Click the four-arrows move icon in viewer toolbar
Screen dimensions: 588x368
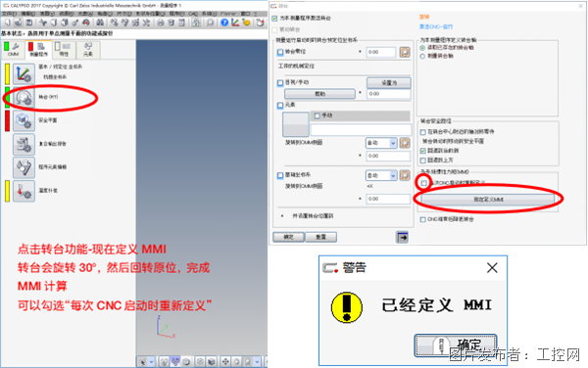click(x=225, y=361)
